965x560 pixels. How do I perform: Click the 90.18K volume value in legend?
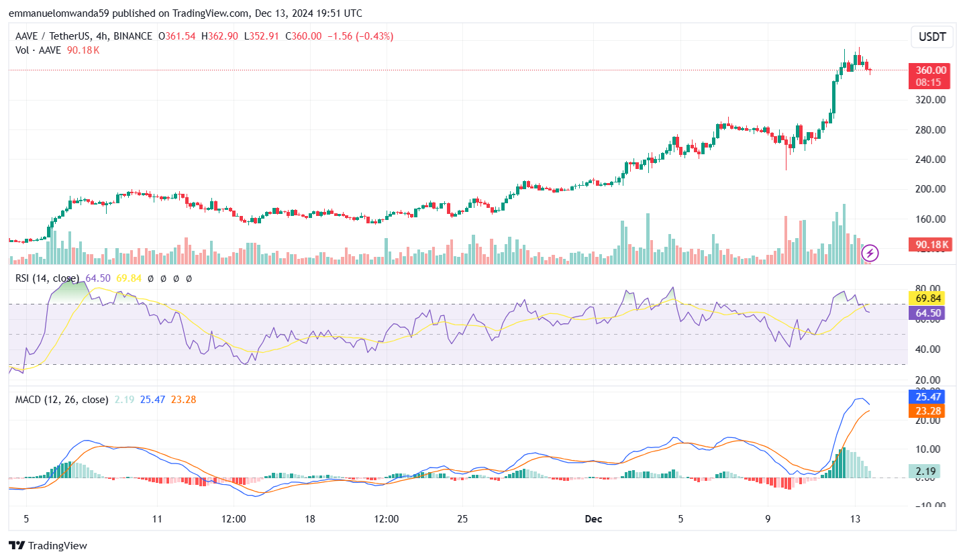click(83, 50)
